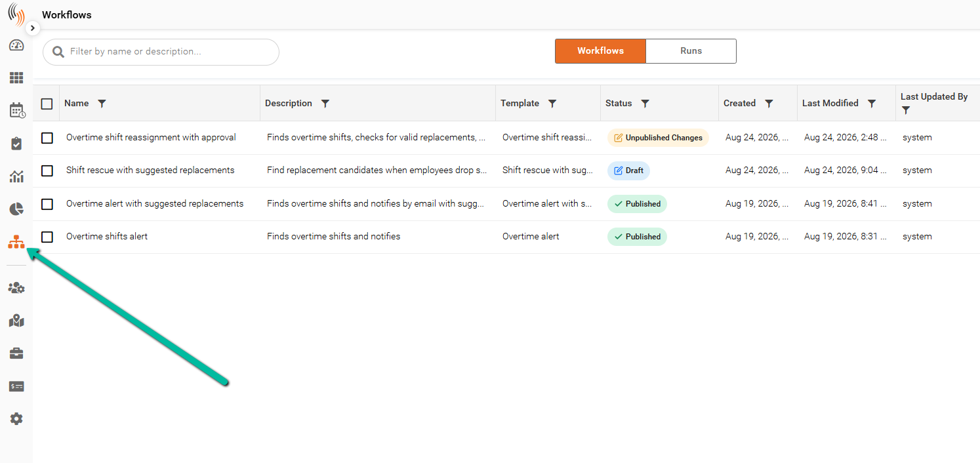Open the bar chart analytics icon
The width and height of the screenshot is (980, 463).
pos(16,176)
